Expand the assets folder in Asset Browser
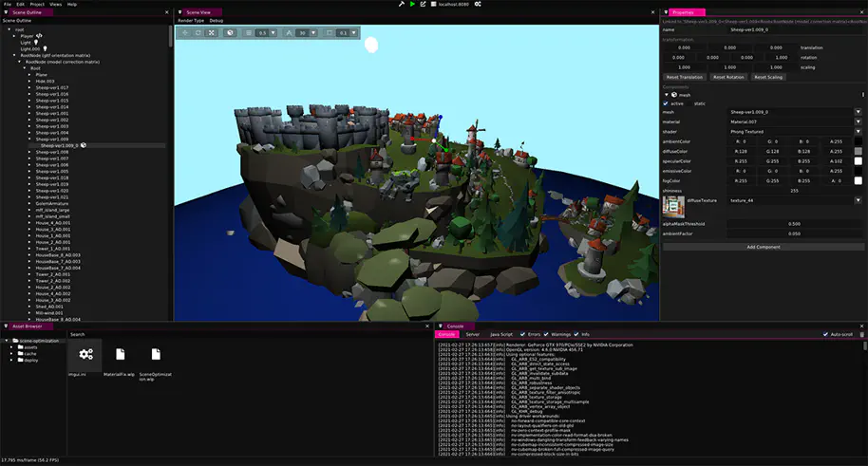Image resolution: width=868 pixels, height=466 pixels. 11,347
